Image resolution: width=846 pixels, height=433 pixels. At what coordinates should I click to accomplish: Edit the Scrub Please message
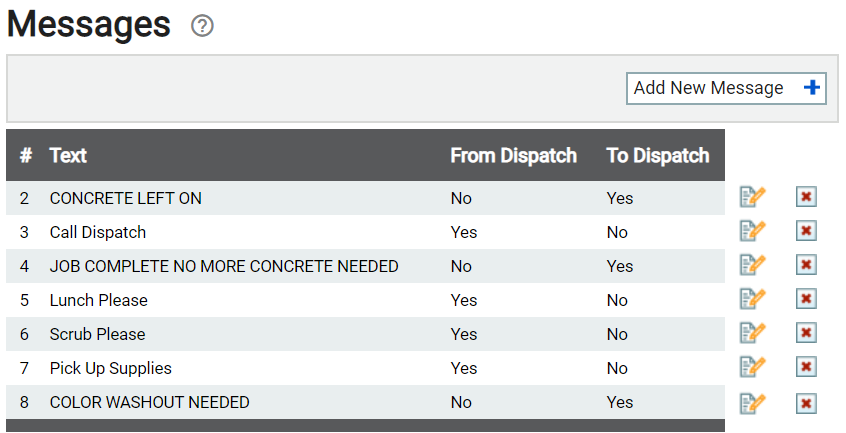tap(753, 333)
